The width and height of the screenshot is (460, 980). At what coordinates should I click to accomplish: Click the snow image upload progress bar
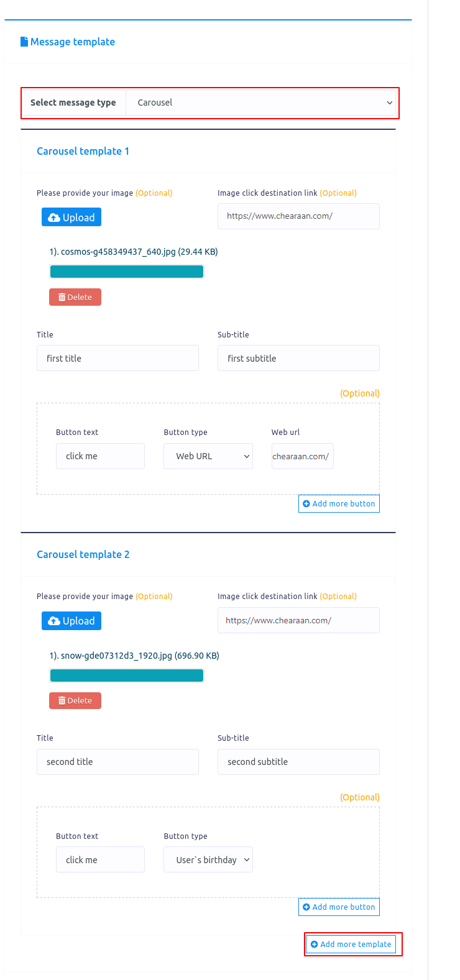coord(127,675)
